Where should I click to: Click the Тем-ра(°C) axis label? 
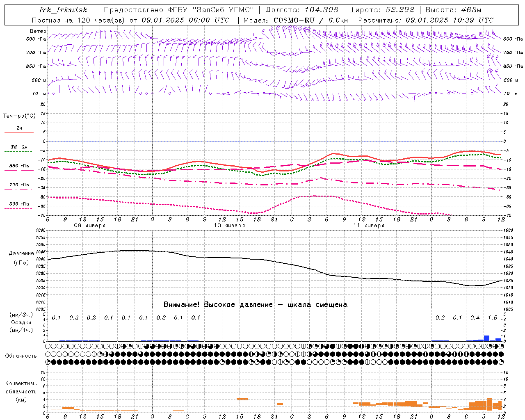pyautogui.click(x=19, y=116)
